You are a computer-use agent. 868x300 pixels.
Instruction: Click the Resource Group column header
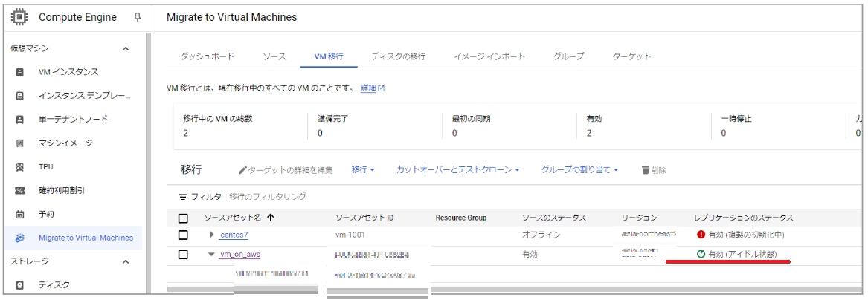(461, 218)
